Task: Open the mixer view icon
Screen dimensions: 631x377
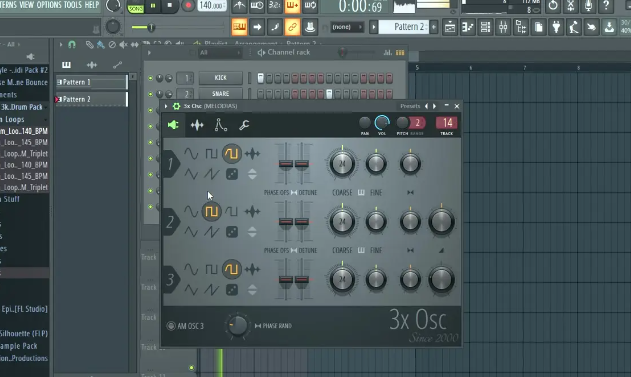Action: [503, 27]
